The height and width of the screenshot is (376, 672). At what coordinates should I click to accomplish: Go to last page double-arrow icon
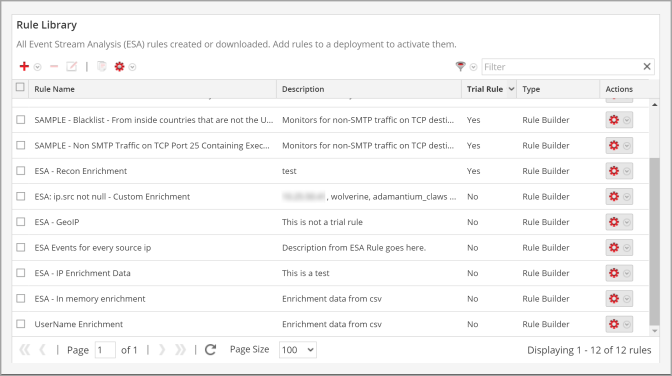click(180, 350)
